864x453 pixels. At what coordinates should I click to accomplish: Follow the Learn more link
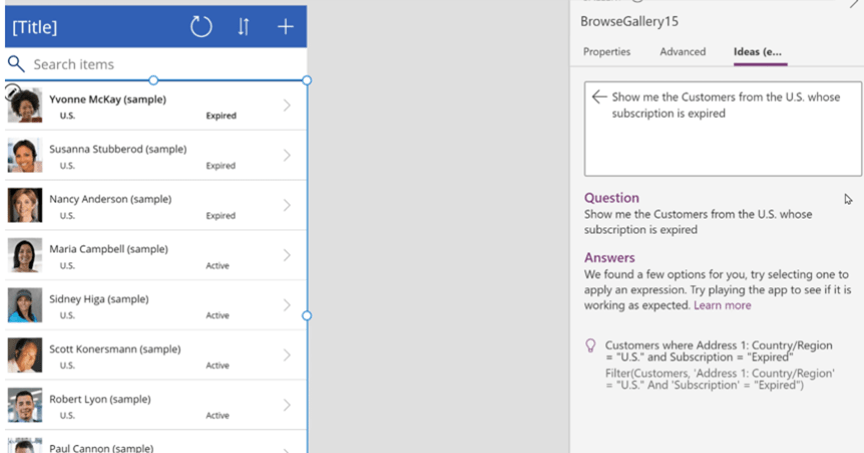722,305
